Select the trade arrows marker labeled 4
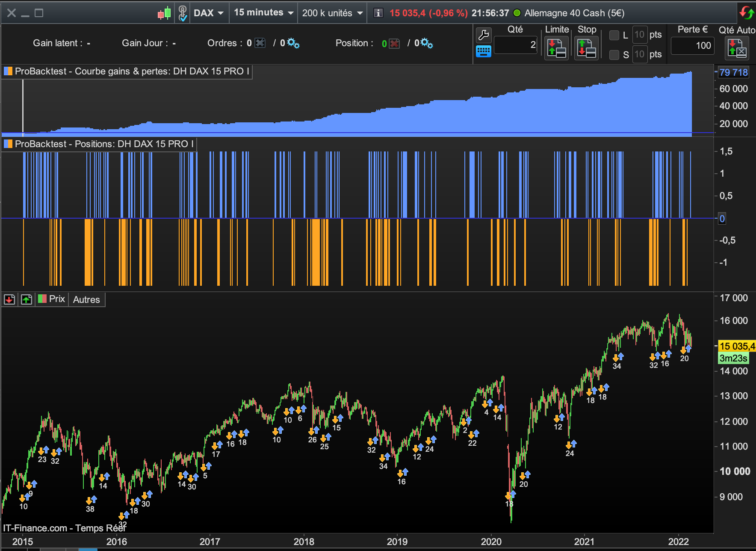This screenshot has height=551, width=756. [x=487, y=403]
